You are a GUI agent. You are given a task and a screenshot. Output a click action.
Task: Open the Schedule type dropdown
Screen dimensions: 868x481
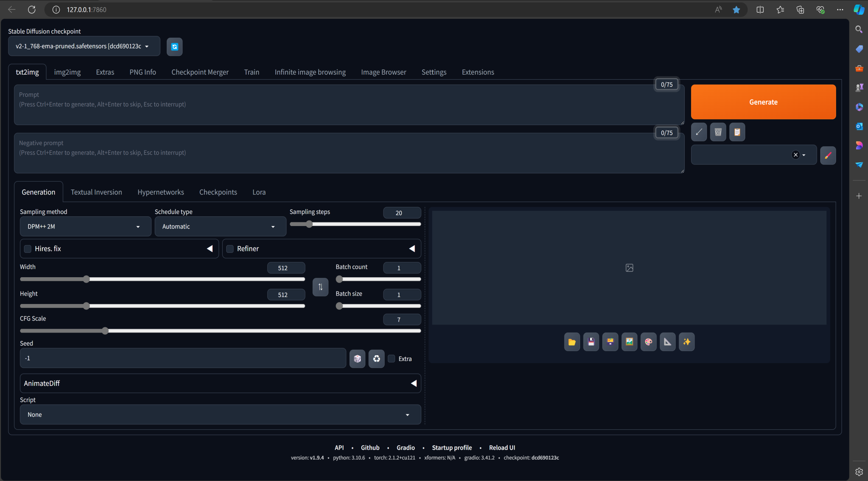pos(220,226)
